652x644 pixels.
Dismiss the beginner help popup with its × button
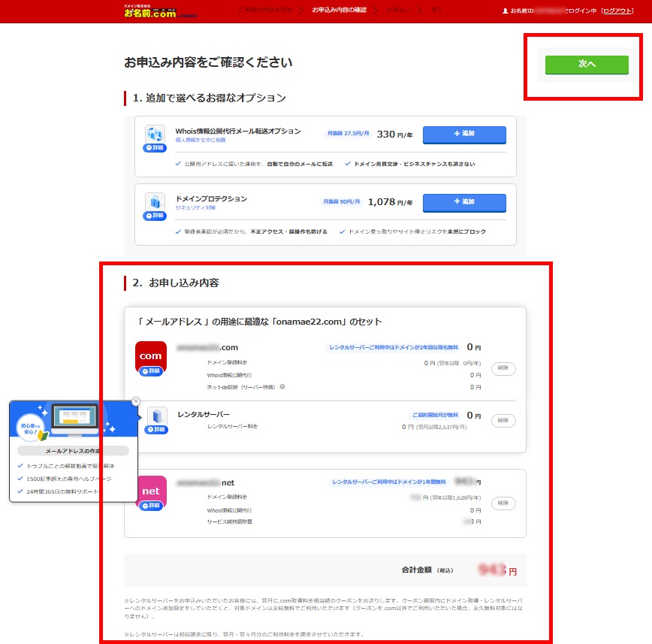point(135,402)
